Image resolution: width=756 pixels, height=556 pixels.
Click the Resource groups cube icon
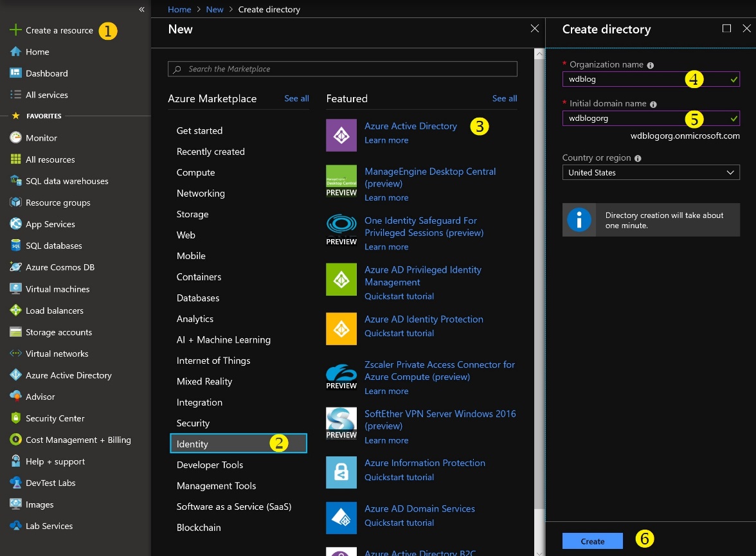(15, 202)
